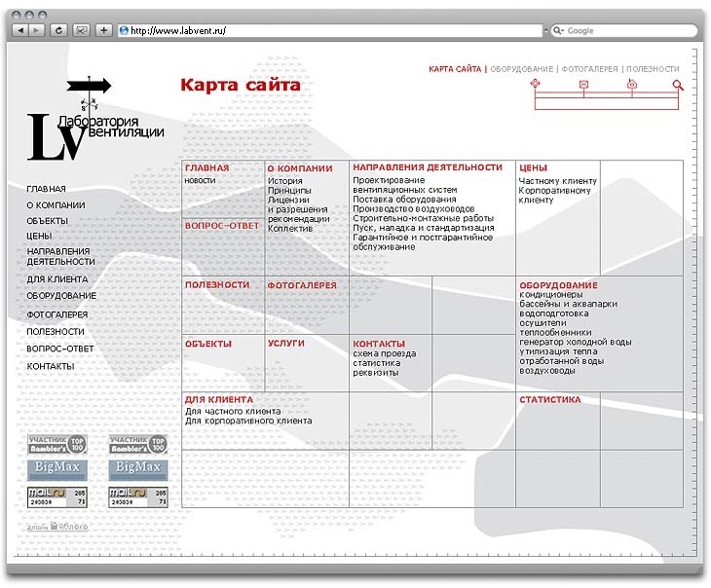Open кондиционеры link
711x588 pixels.
click(x=551, y=295)
